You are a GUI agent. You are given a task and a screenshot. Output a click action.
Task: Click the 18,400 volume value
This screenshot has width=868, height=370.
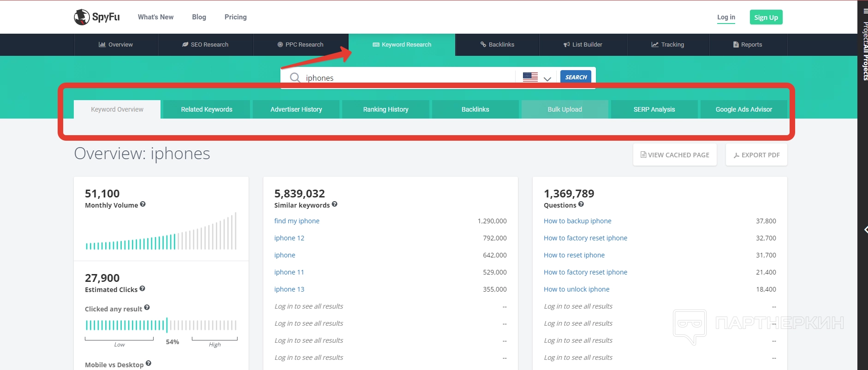766,289
